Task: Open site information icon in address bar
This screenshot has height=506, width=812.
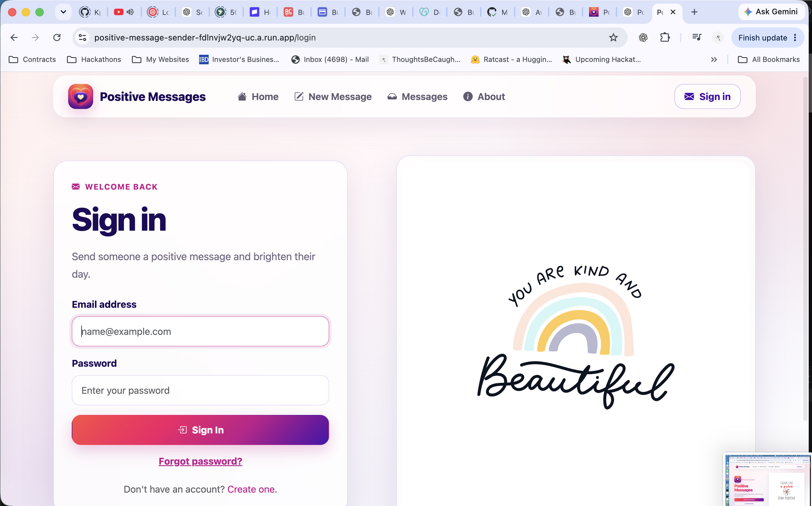Action: [82, 38]
